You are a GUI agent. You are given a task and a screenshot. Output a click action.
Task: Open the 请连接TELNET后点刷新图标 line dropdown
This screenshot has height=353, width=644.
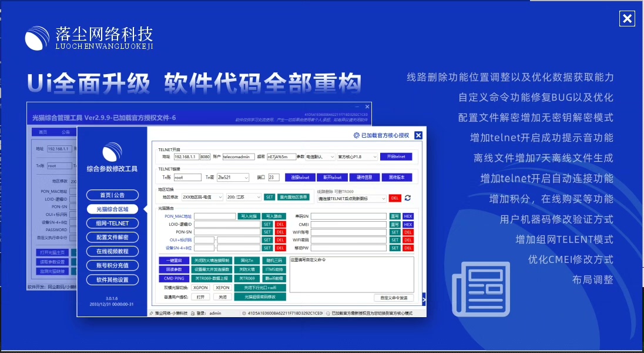pos(352,198)
